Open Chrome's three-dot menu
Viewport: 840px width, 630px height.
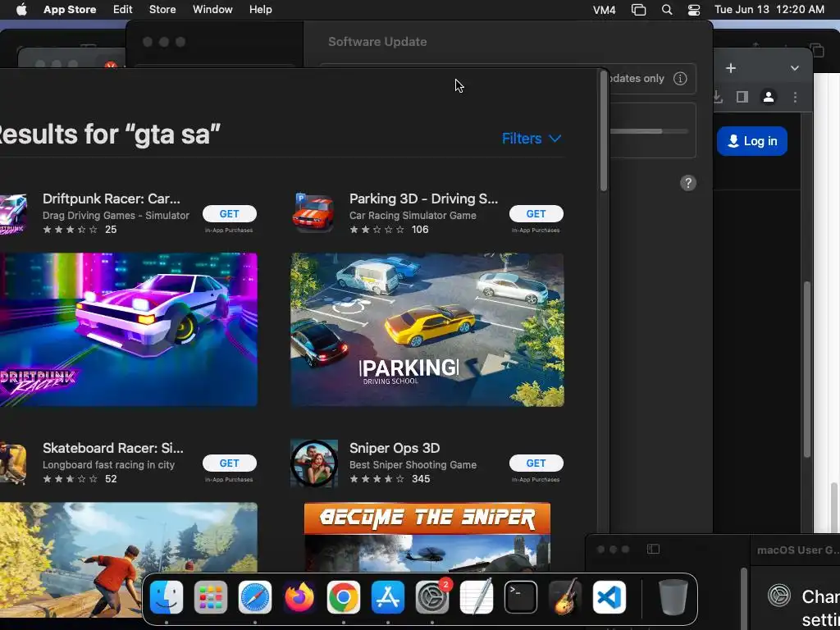coord(796,97)
